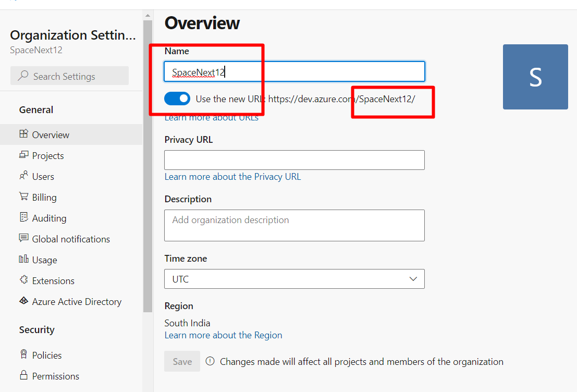This screenshot has width=577, height=392.
Task: Click the Usage bar chart icon
Action: pyautogui.click(x=23, y=259)
